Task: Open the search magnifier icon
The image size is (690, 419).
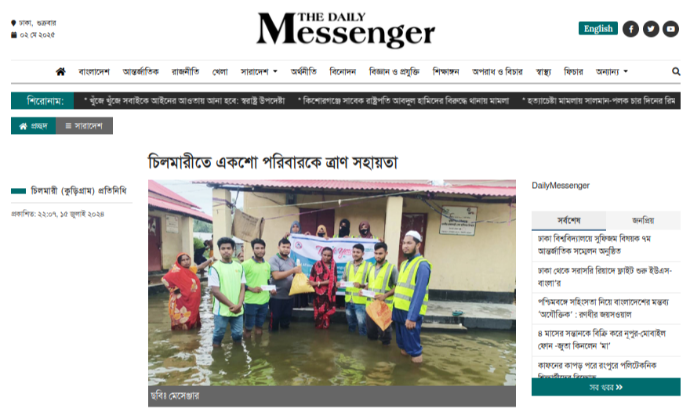Action: pyautogui.click(x=676, y=71)
